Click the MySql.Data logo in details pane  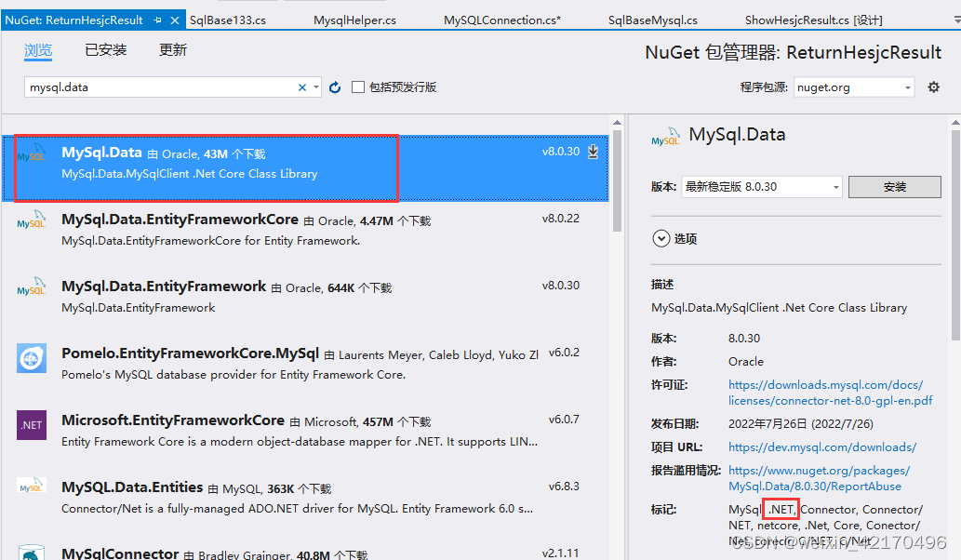coord(664,135)
